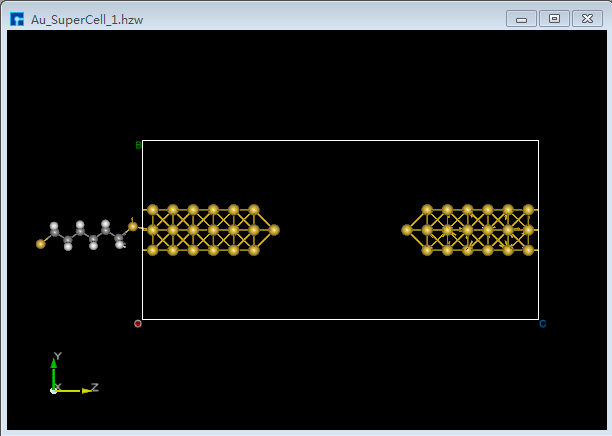
Task: Close the Au_SuperCell_1.hzw window
Action: click(x=587, y=19)
